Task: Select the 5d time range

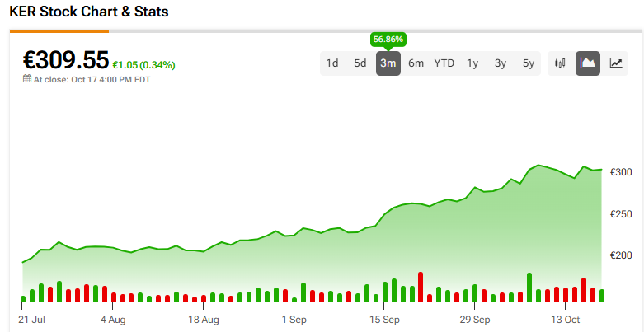Action: point(360,63)
